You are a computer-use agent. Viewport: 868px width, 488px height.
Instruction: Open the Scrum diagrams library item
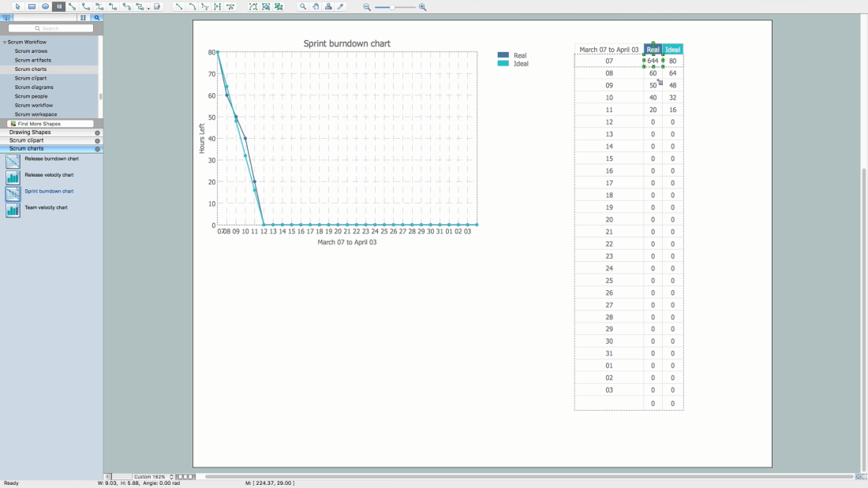tap(34, 88)
